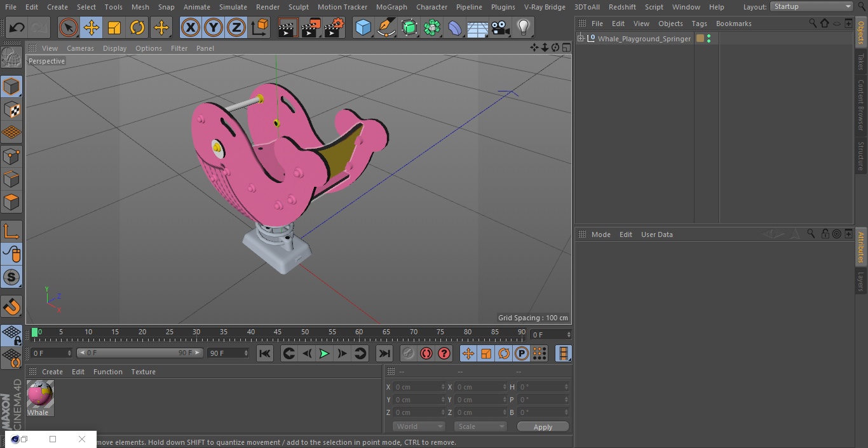Image resolution: width=868 pixels, height=448 pixels.
Task: Render to Picture Viewer
Action: pyautogui.click(x=311, y=28)
